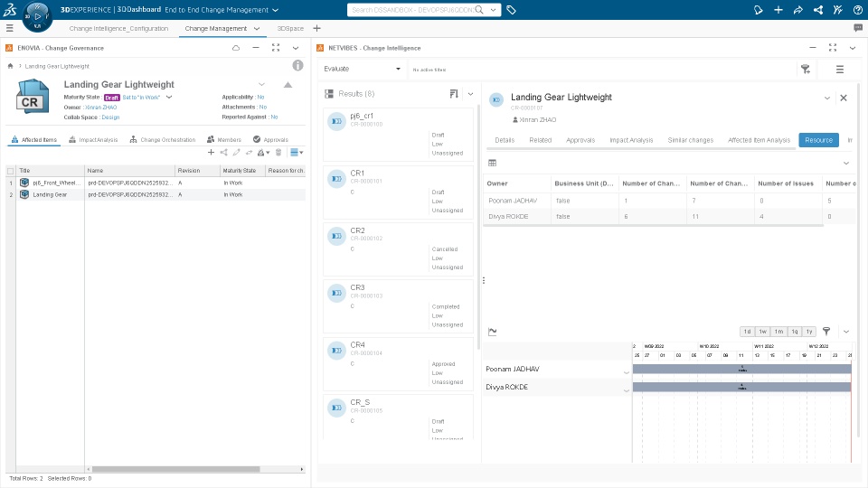Open the Design collab space link
This screenshot has height=488, width=868.
[110, 117]
